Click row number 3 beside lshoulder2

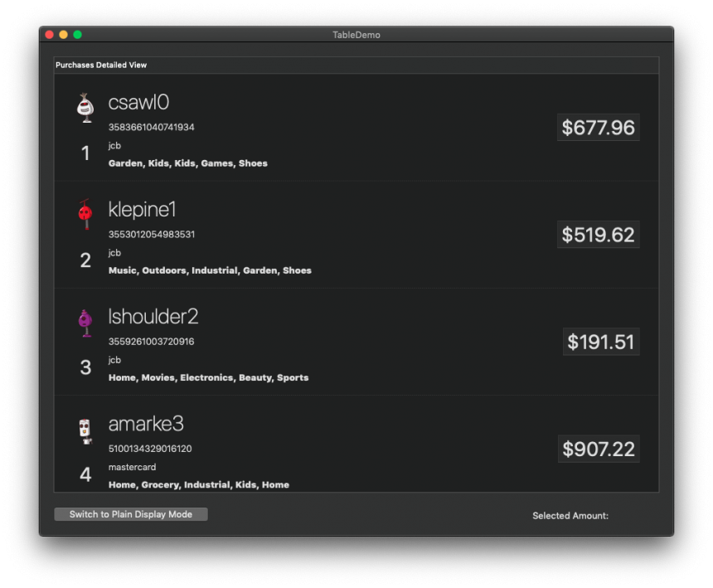[x=85, y=367]
